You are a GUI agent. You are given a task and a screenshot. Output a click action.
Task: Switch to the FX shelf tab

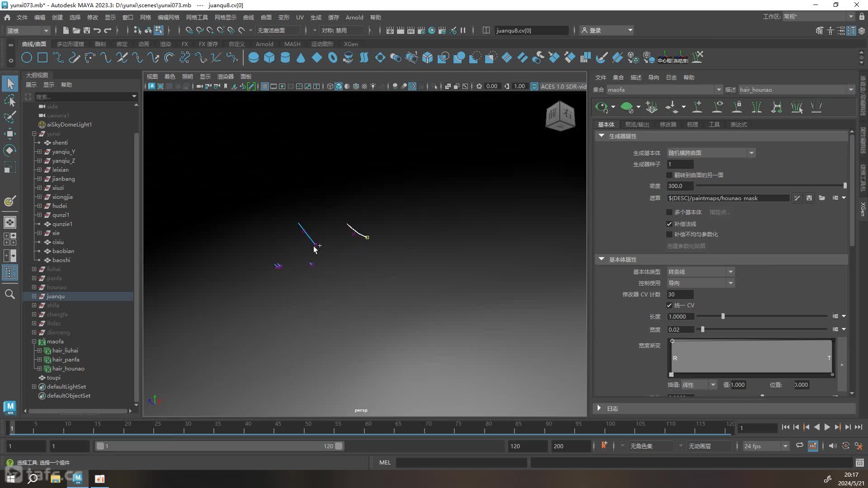[184, 44]
